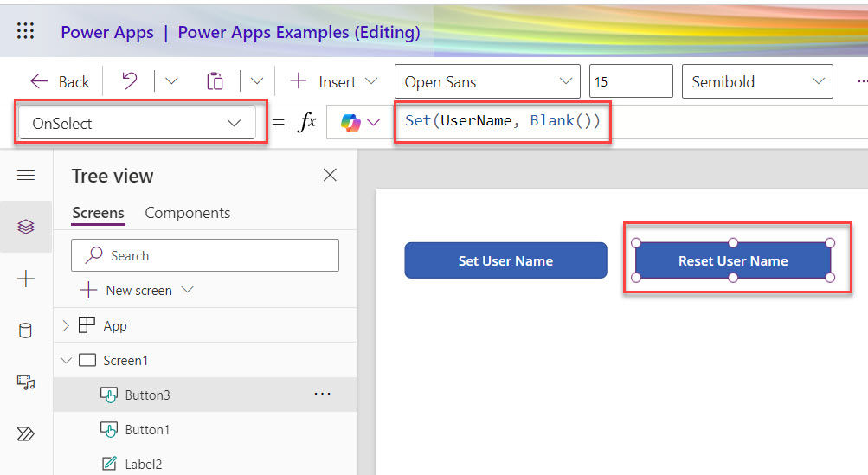Toggle the hamburger navigation menu
868x475 pixels.
[26, 176]
